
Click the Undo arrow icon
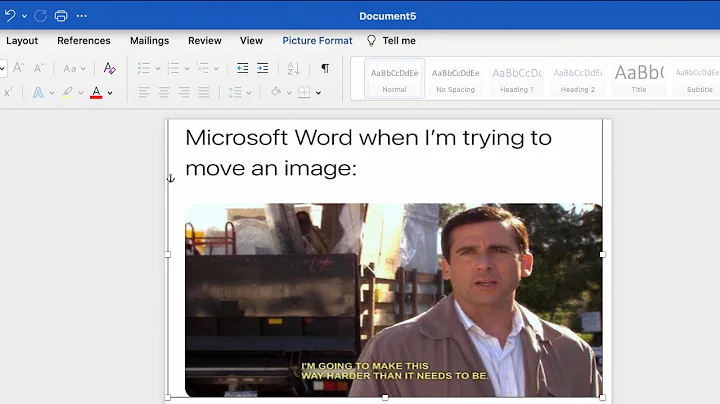click(10, 16)
